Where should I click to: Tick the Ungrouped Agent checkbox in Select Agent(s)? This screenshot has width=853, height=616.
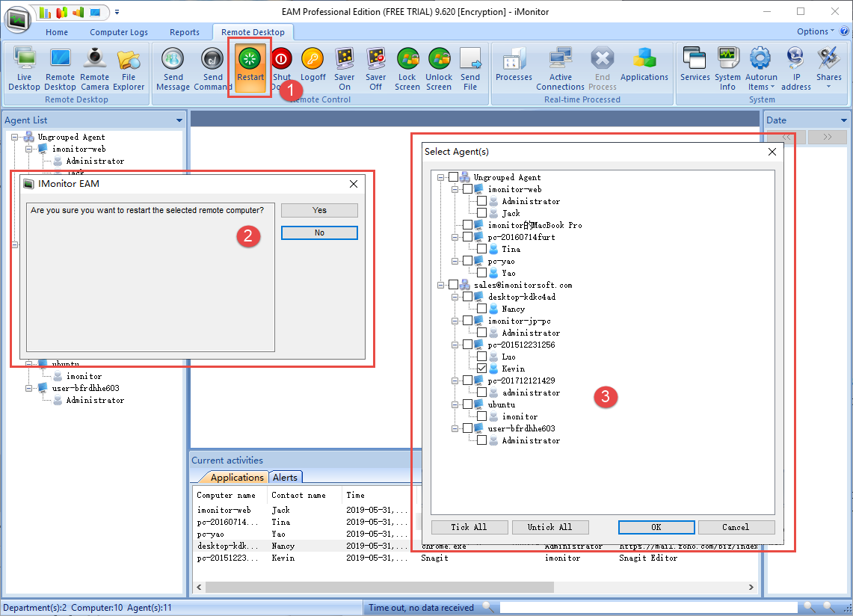point(453,177)
